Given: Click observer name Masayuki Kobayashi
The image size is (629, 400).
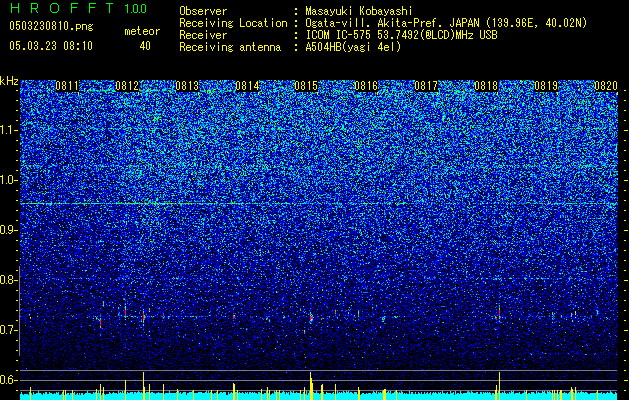Looking at the screenshot, I should click(x=359, y=11).
